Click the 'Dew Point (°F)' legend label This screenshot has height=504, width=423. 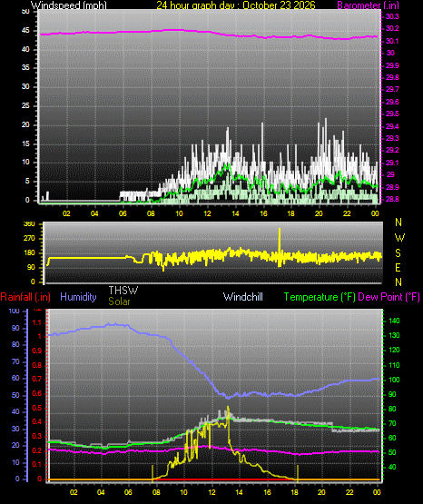tap(389, 297)
